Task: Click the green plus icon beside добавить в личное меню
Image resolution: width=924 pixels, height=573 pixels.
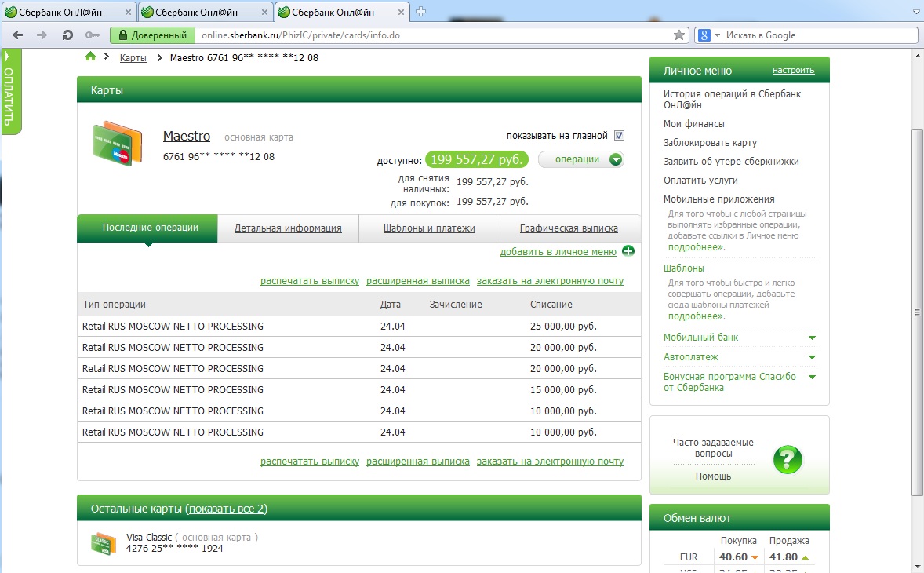Action: click(628, 251)
